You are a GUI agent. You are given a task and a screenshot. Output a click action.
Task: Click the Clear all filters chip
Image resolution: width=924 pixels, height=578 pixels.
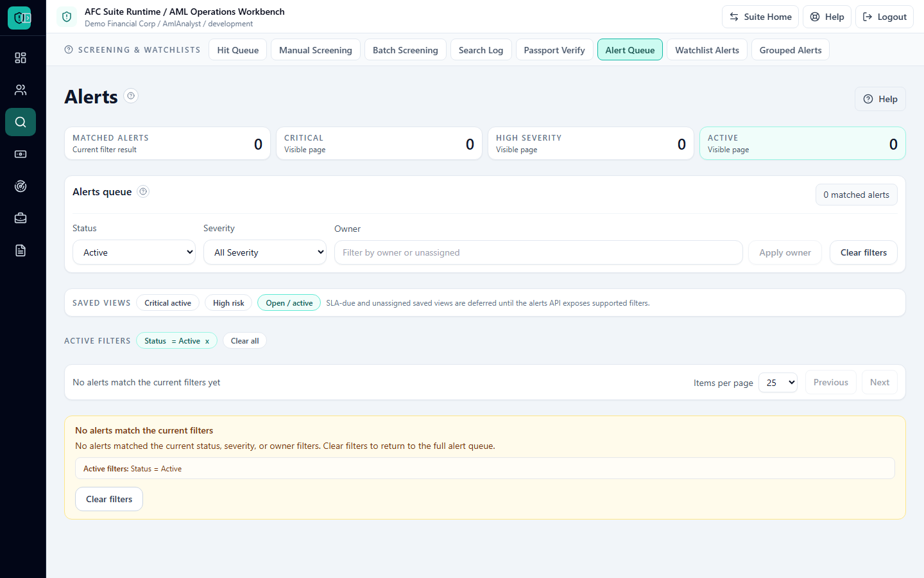(x=244, y=341)
